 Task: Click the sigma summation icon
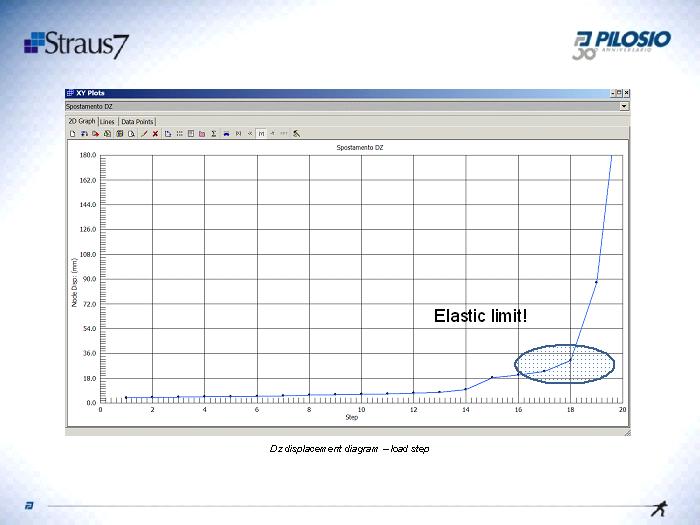(214, 133)
